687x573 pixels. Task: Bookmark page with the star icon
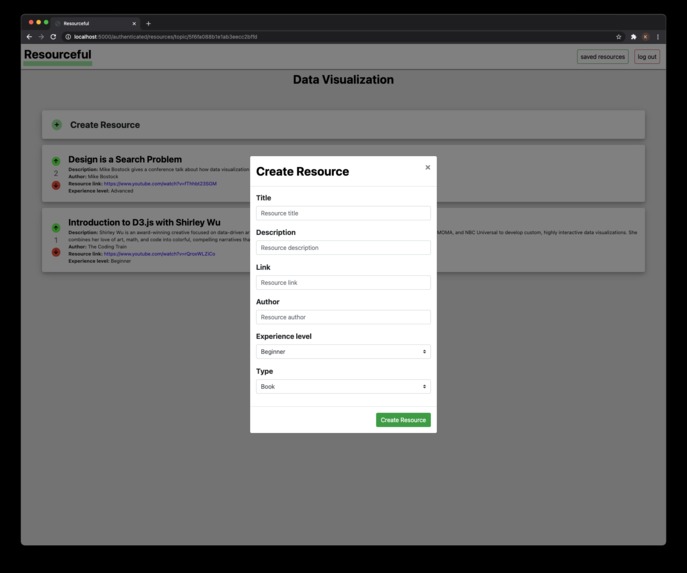tap(619, 37)
